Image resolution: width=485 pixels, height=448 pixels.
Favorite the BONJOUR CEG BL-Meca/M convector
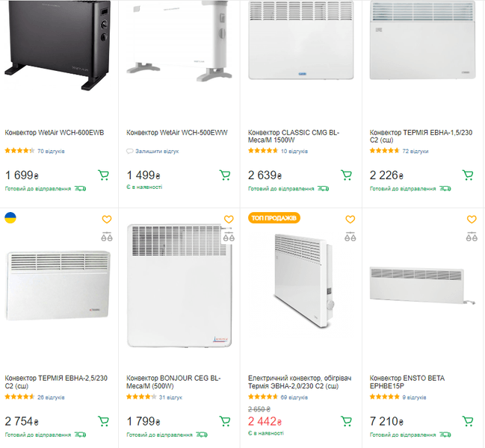[x=229, y=220]
